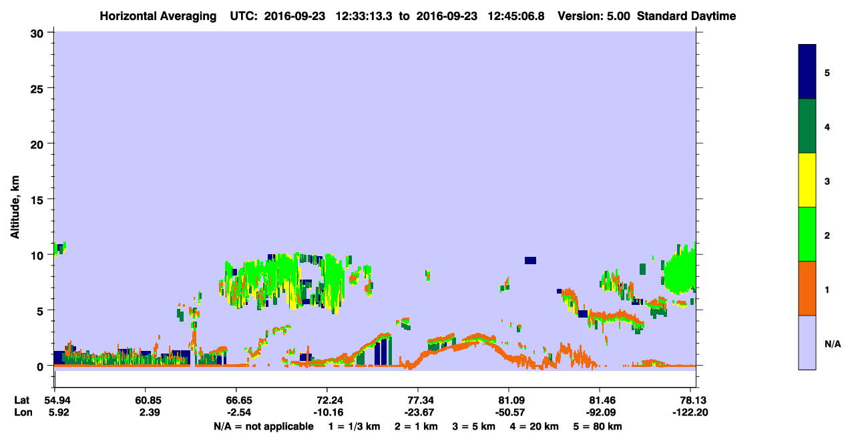Click the colorbar label '1'
868x445 pixels.
pyautogui.click(x=827, y=289)
